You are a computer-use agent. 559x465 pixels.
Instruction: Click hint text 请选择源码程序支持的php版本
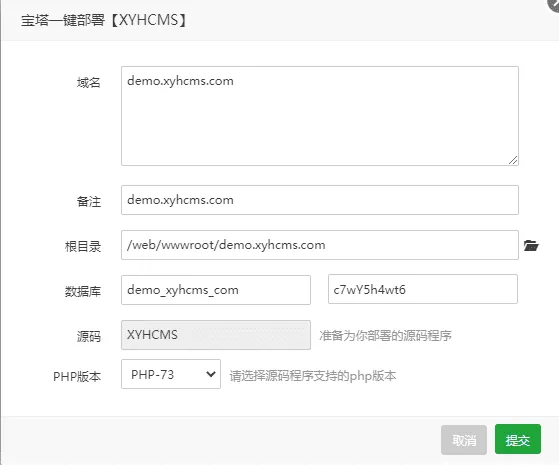313,376
